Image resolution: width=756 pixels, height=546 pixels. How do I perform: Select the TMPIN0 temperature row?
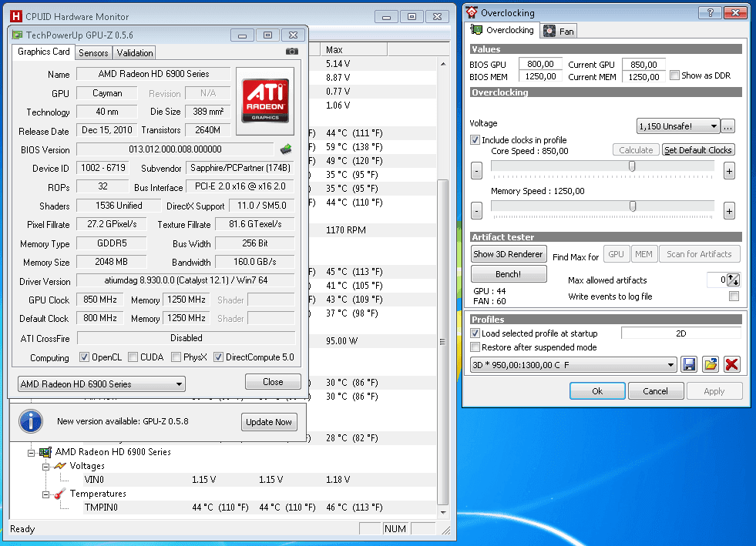click(260, 507)
